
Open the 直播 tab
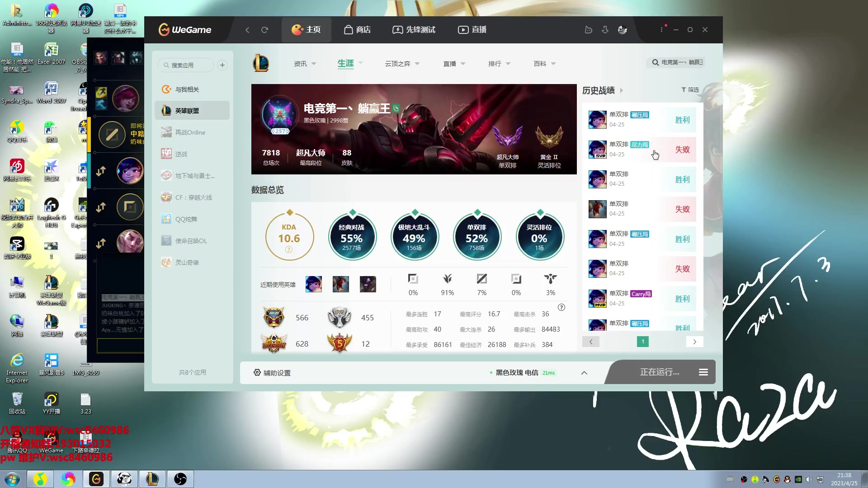tap(472, 30)
